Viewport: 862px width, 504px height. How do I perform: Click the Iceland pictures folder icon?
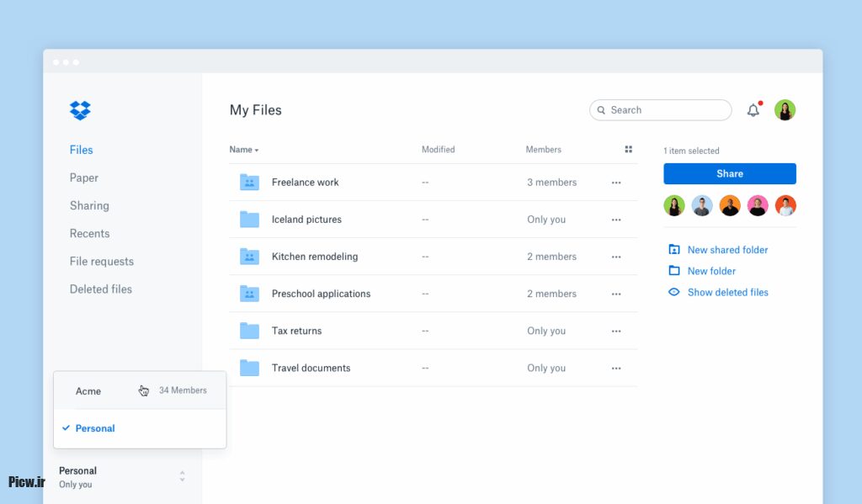[x=249, y=220]
